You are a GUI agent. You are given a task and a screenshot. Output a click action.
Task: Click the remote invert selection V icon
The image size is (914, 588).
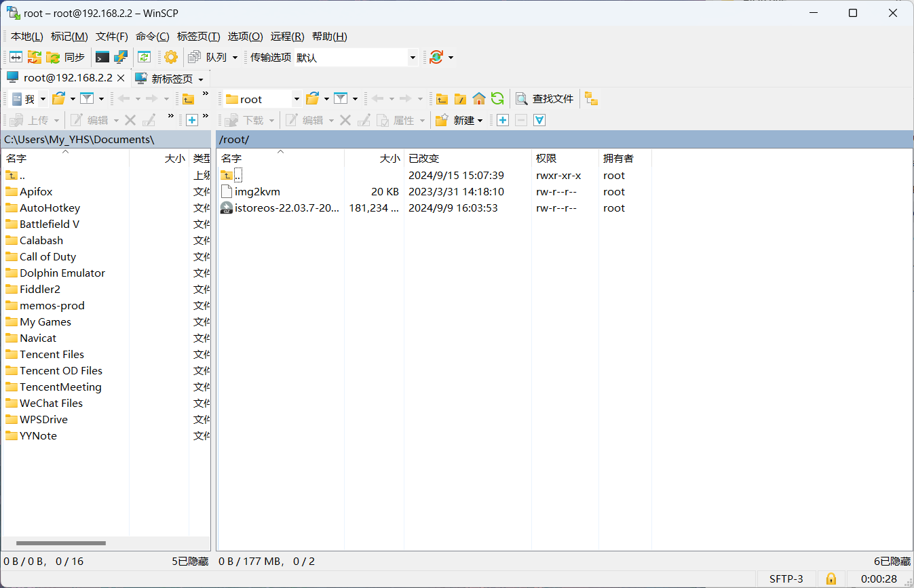pos(539,120)
